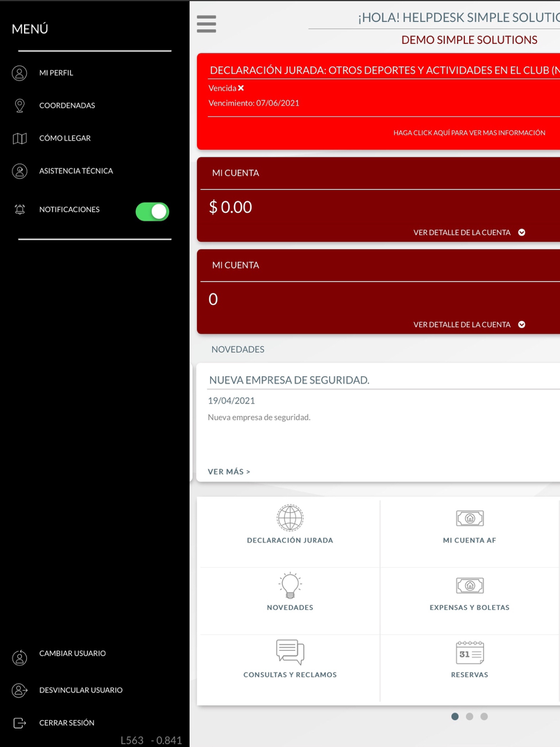The height and width of the screenshot is (747, 560).
Task: Click Ver Más on the news card
Action: click(228, 471)
